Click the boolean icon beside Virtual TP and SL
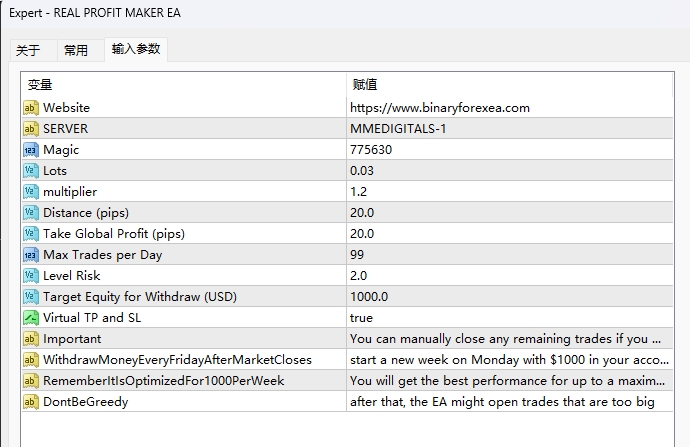Viewport: 690px width, 447px height. pos(30,318)
